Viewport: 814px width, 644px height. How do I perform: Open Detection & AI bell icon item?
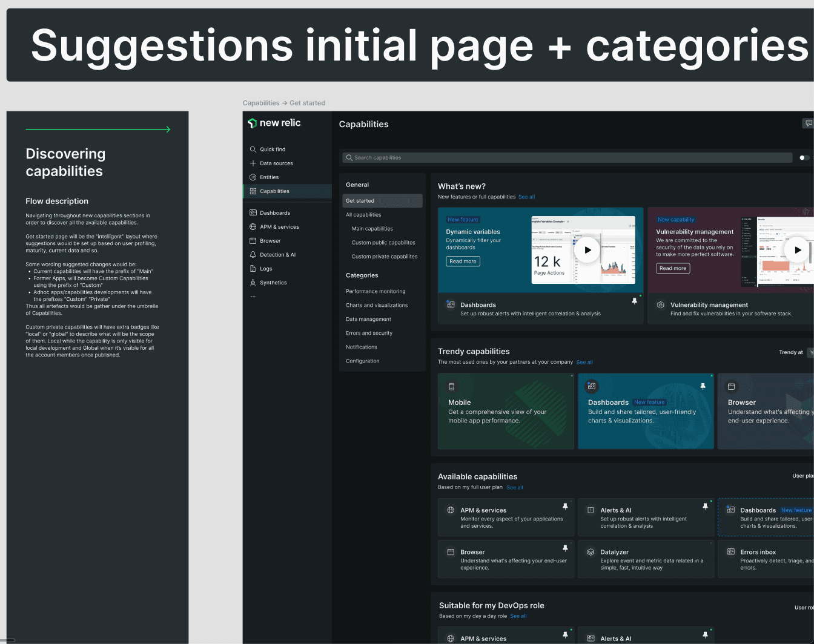253,255
